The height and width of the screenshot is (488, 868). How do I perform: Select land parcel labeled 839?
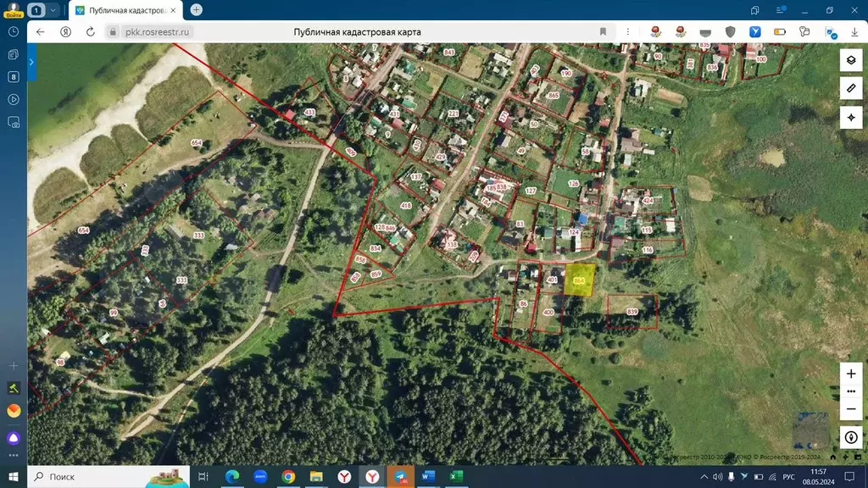point(632,312)
